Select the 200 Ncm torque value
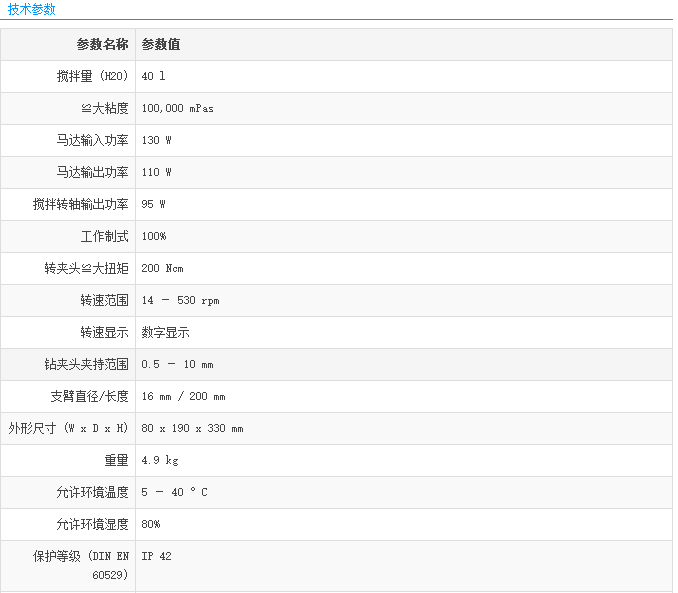 point(163,269)
